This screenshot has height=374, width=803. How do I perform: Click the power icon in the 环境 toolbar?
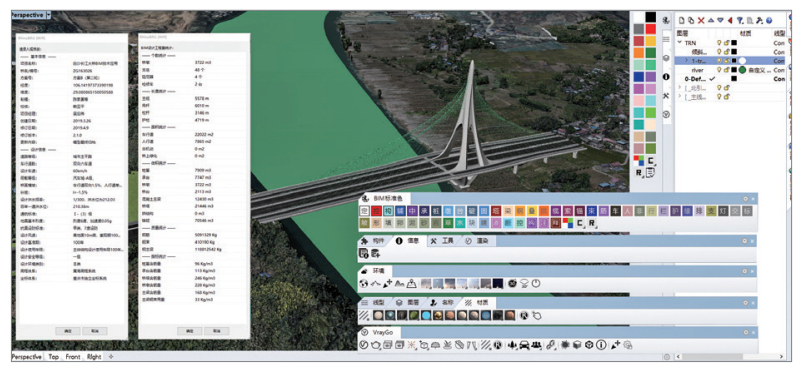(536, 283)
